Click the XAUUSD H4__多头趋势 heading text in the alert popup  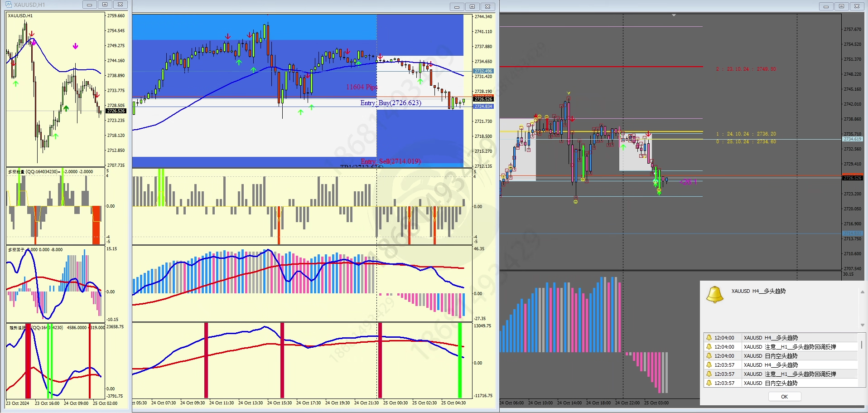coord(758,291)
